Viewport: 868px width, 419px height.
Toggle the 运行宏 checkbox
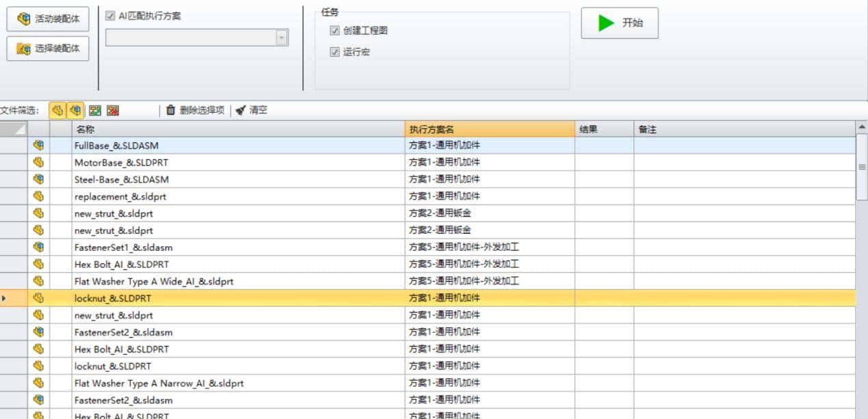coord(334,51)
